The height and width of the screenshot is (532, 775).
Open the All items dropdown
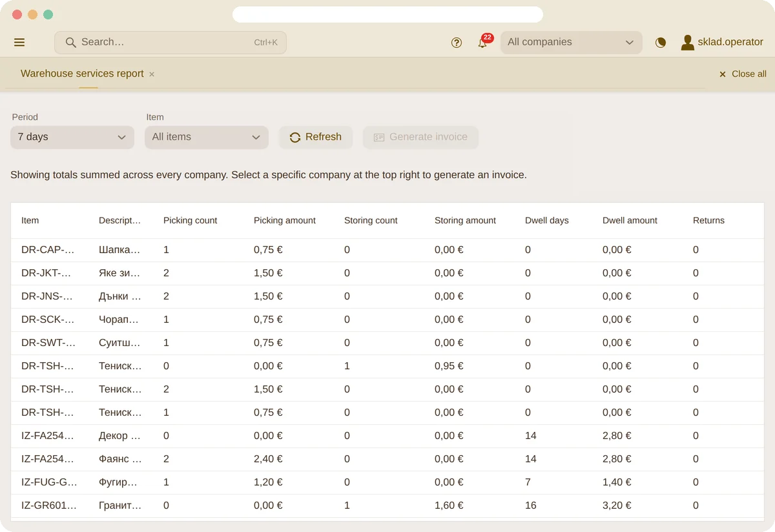click(207, 137)
